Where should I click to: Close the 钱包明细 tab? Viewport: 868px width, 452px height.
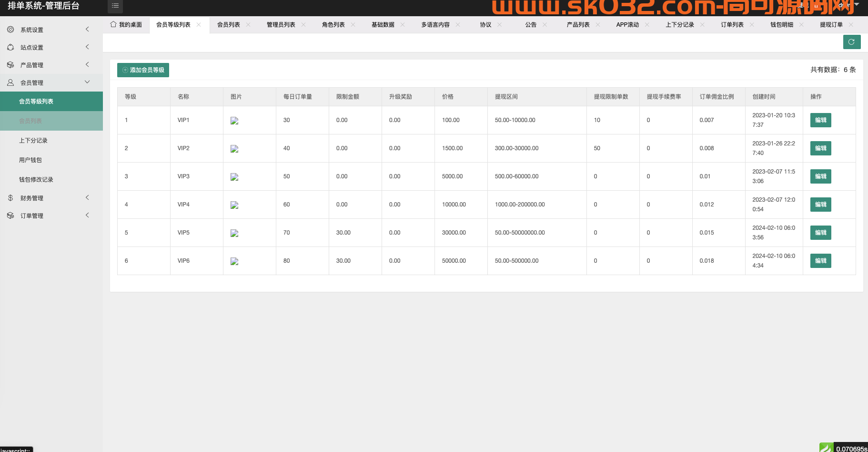click(801, 25)
